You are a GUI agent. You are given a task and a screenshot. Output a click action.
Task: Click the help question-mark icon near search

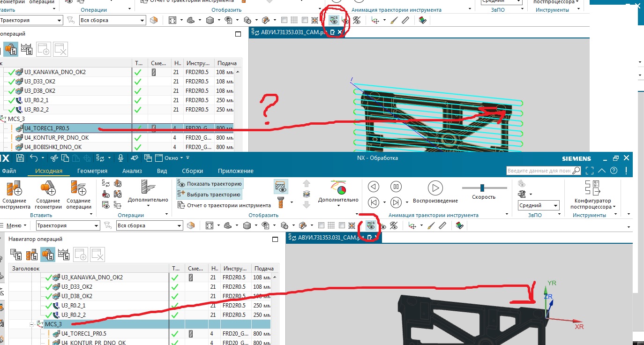[x=613, y=170]
